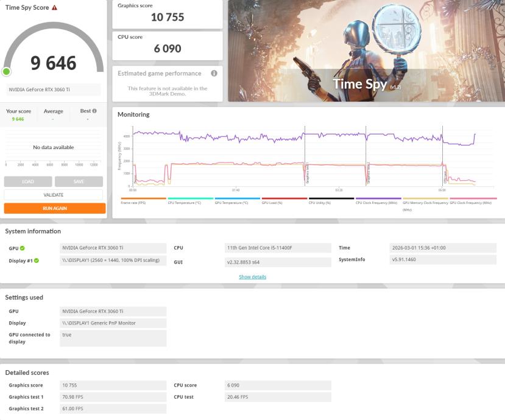505x420 pixels.
Task: Click the Graphics score 10 755 card
Action: pos(168,14)
